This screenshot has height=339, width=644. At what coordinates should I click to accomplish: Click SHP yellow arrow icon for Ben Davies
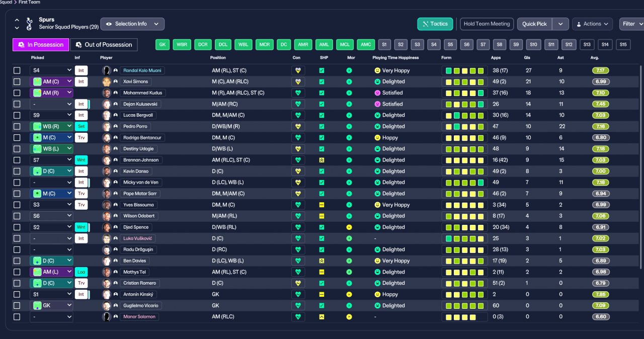321,261
